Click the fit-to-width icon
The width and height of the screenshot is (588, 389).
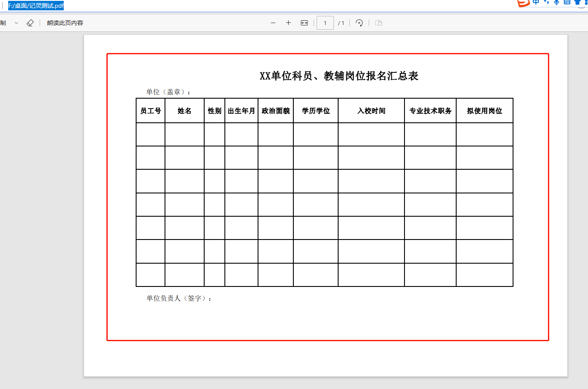coord(304,23)
